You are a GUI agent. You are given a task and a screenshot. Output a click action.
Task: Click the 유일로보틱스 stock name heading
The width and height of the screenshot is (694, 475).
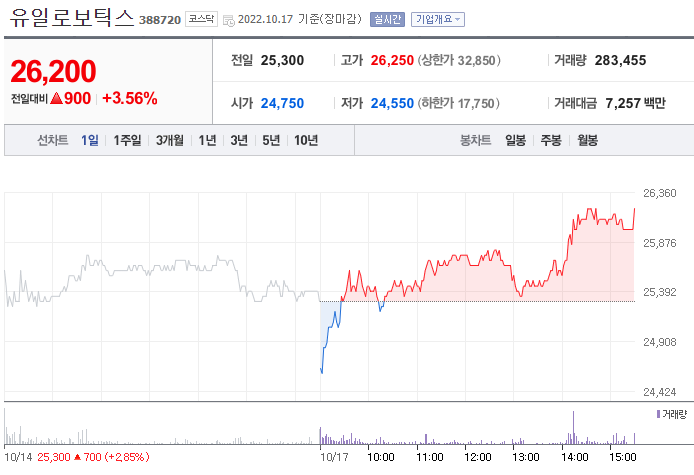(72, 18)
